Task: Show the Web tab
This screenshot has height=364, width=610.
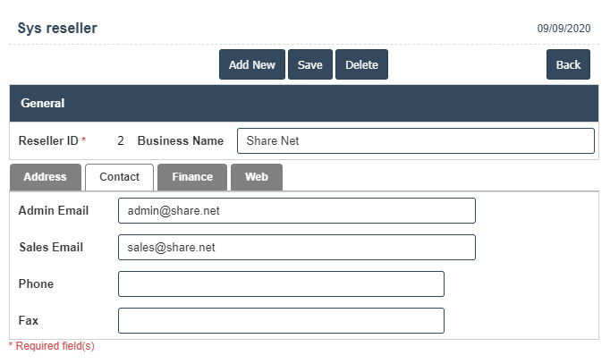Action: tap(257, 177)
